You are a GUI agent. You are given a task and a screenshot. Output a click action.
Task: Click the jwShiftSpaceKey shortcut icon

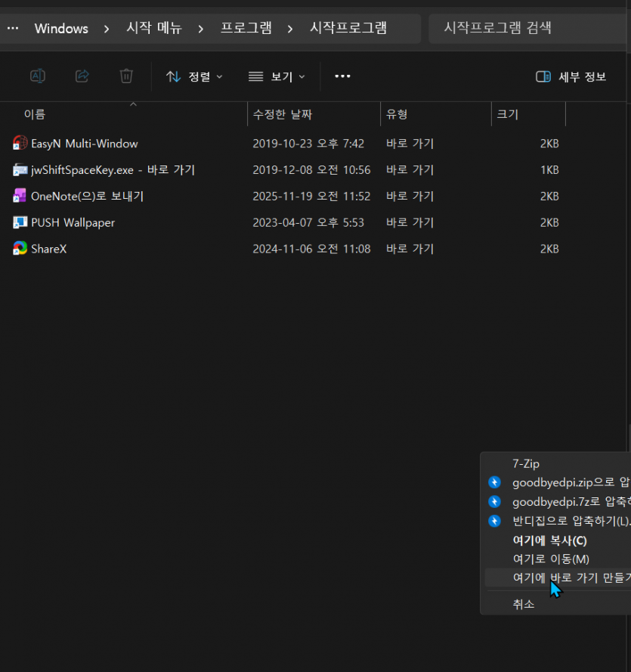coord(19,169)
